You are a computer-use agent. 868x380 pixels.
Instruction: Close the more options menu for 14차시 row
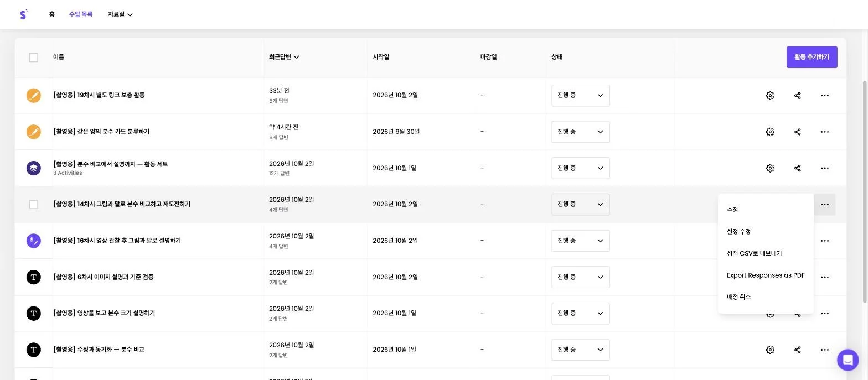[824, 205]
